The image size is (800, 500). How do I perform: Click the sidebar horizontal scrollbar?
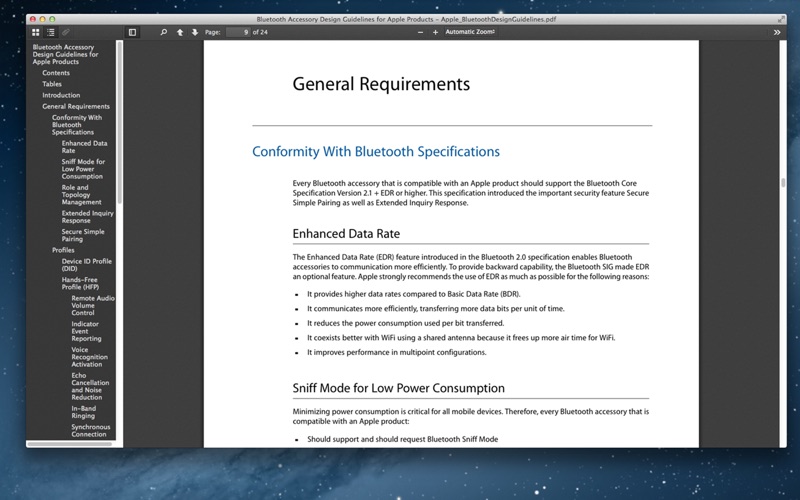(x=70, y=444)
